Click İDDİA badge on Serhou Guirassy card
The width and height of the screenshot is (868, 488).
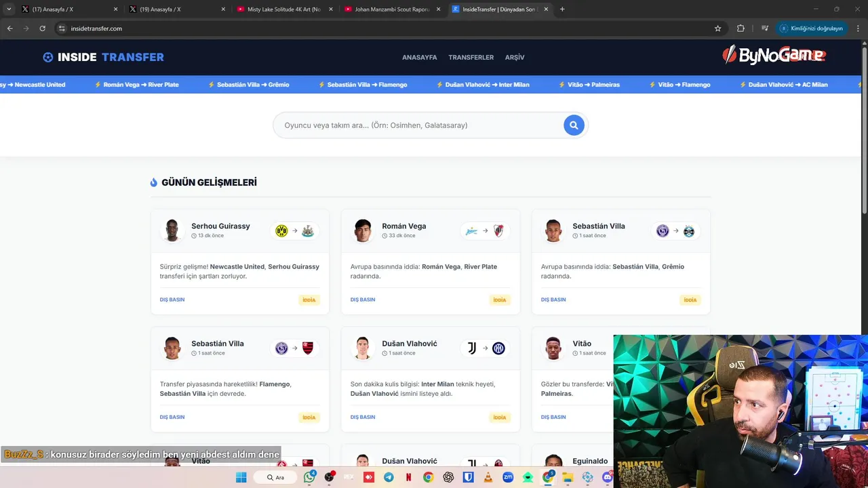(x=309, y=300)
